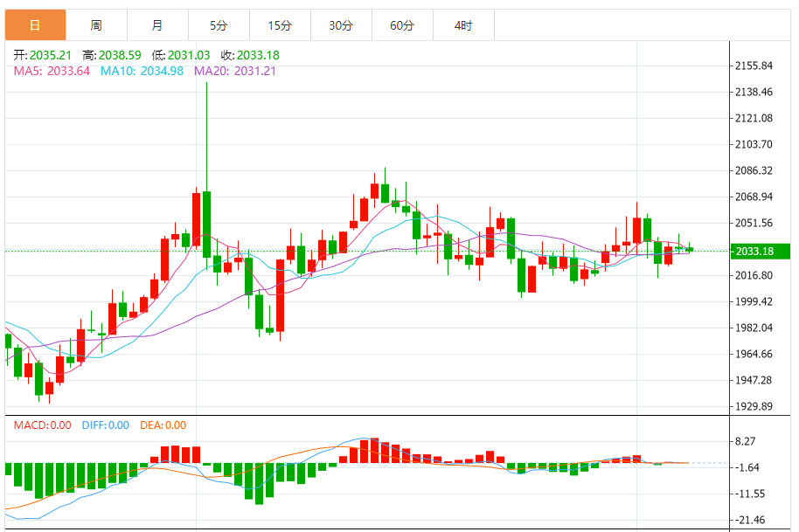The height and width of the screenshot is (532, 799).
Task: Select the 日 daily chart tab
Action: pyautogui.click(x=35, y=25)
